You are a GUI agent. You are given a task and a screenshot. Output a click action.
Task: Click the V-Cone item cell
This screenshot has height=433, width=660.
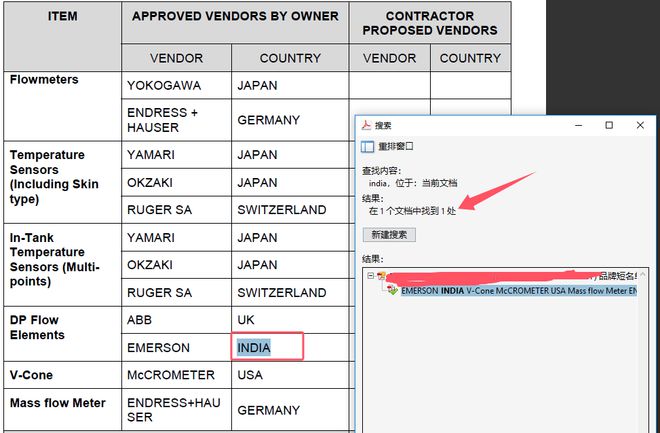pos(62,375)
